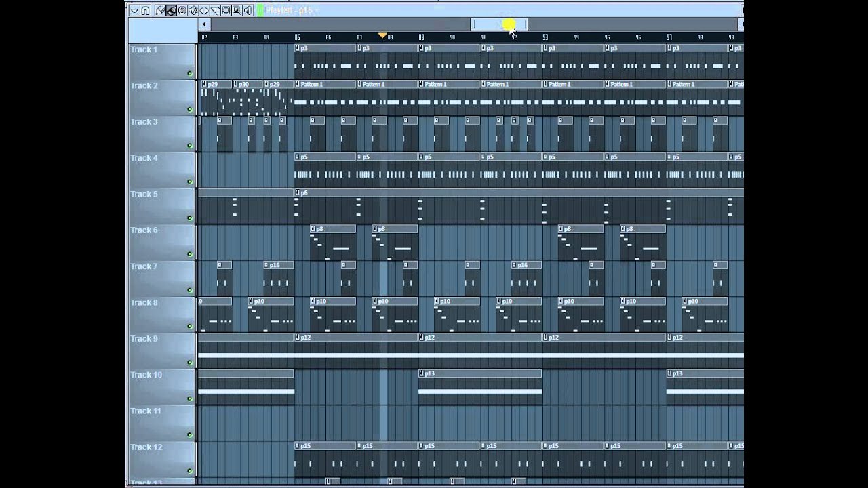The height and width of the screenshot is (488, 868).
Task: Switch off the Track 7 mute LED
Action: click(189, 290)
